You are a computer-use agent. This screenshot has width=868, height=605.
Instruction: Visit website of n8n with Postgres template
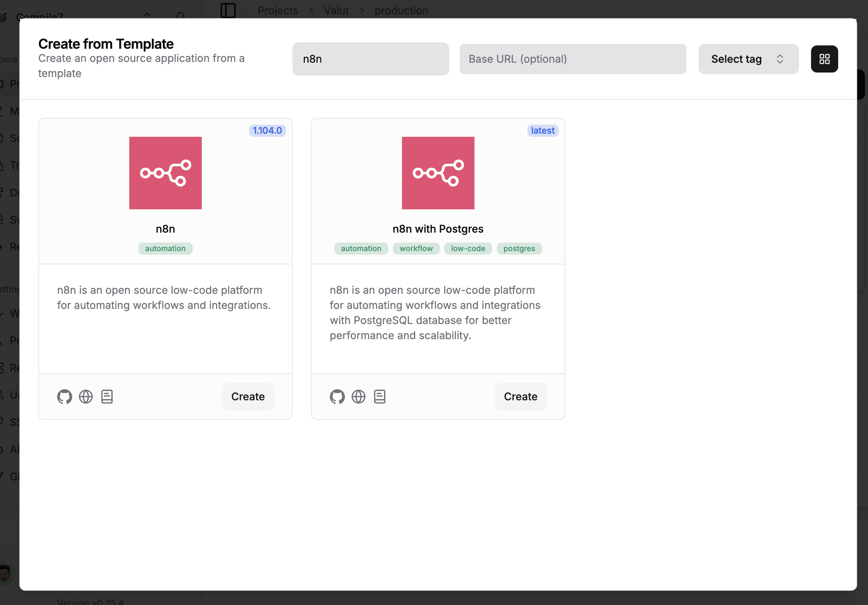click(x=358, y=397)
